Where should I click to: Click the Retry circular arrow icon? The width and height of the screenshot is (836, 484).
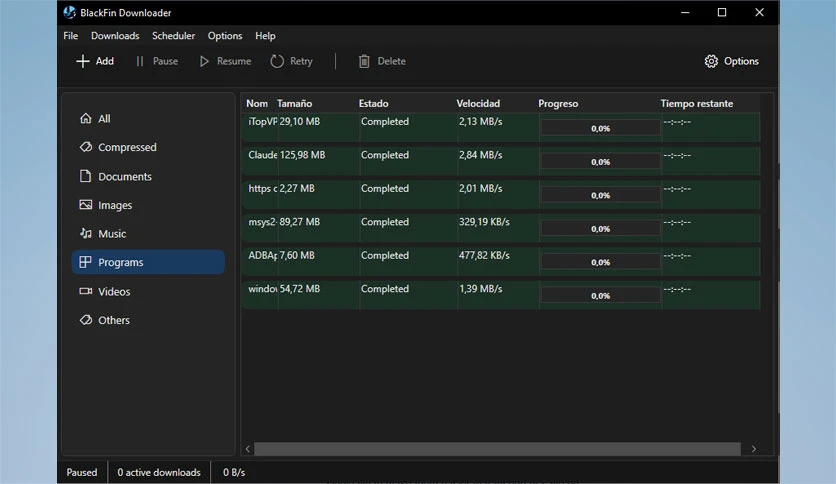click(x=277, y=61)
